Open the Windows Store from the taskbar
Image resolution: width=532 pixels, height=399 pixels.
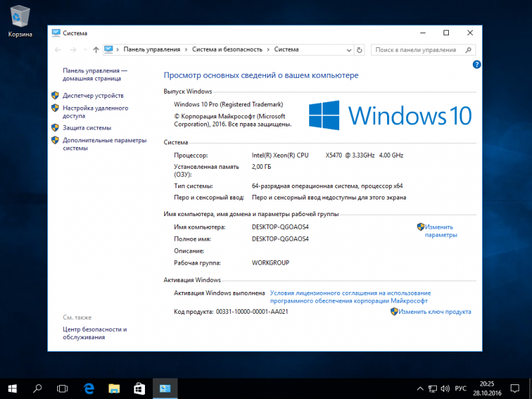[139, 389]
